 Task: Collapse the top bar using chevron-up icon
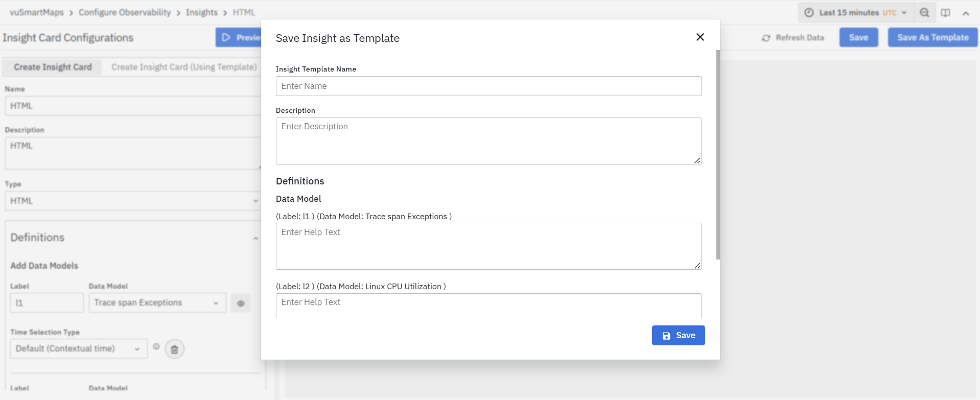tap(966, 13)
